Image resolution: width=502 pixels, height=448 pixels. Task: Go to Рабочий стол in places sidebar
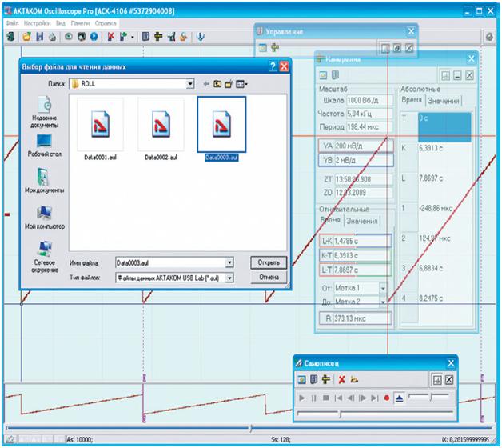tap(45, 146)
